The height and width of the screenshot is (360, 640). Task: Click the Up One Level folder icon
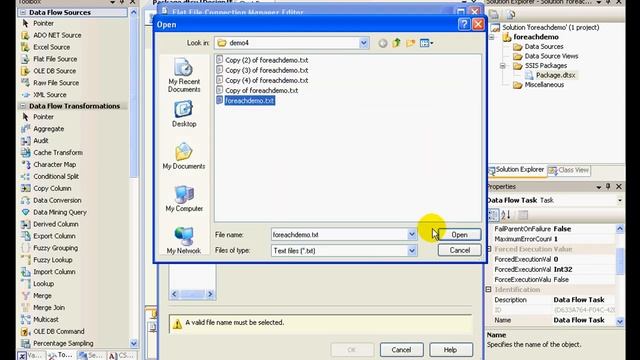pos(397,43)
